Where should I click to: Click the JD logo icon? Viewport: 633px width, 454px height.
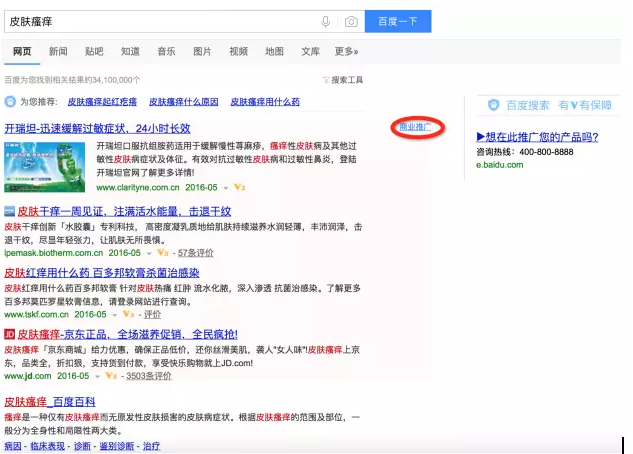click(x=9, y=334)
